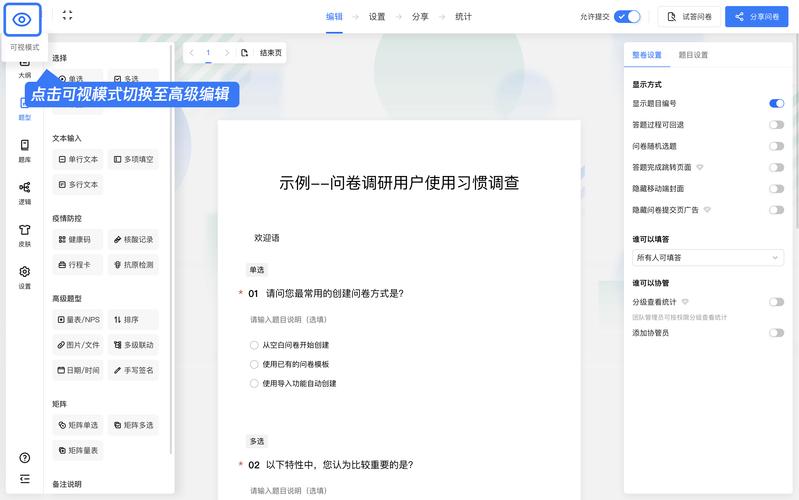
Task: Add a 抗原检测 question
Action: point(133,265)
